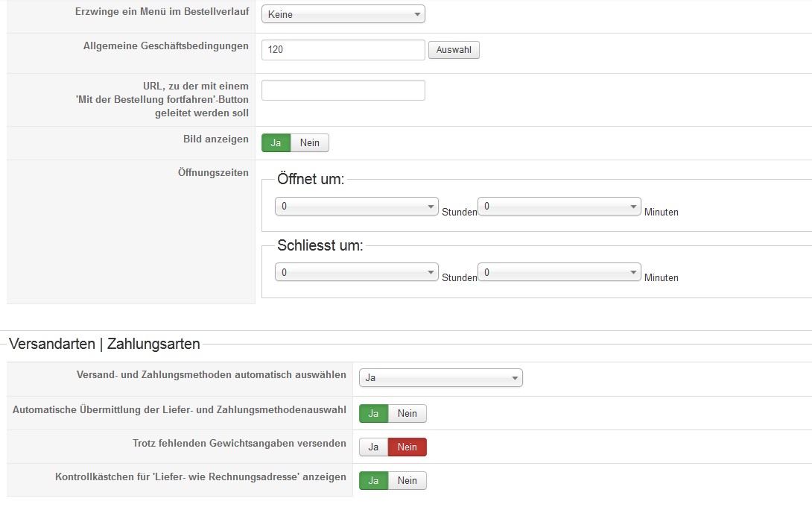Open the 'Öffnet um' Minuten dropdown
Screen dimensions: 812x516
tap(559, 207)
